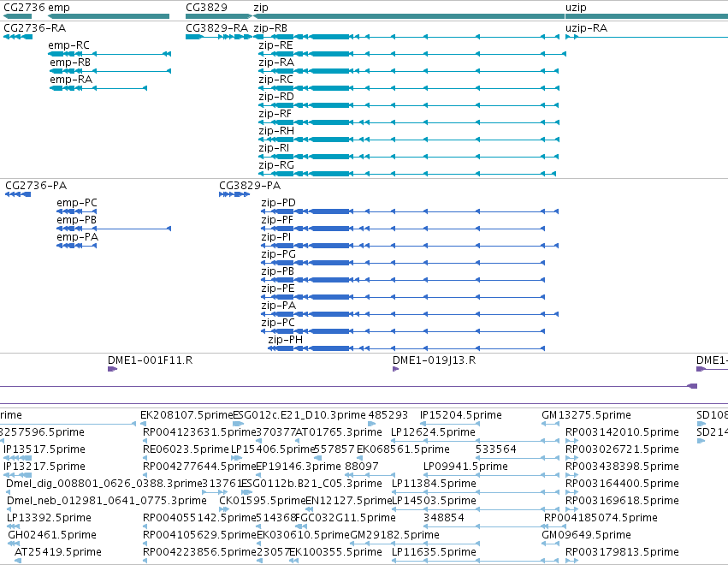Click the LP11635.5prime label

point(434,552)
